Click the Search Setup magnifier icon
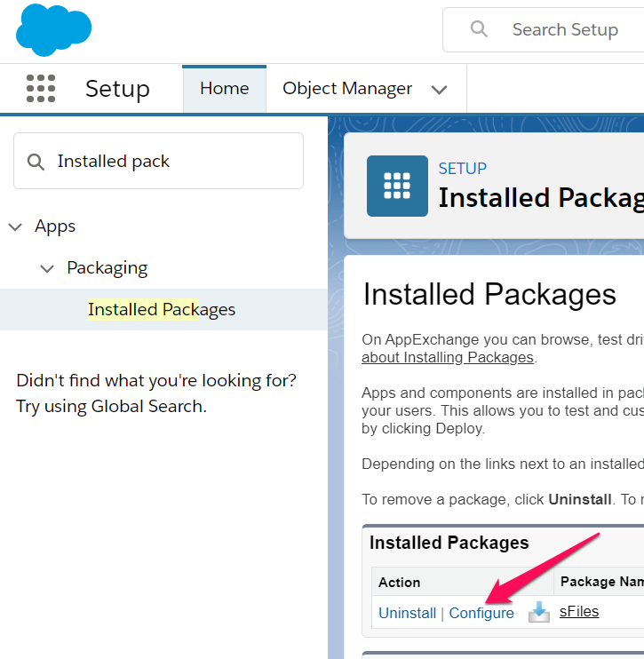Image resolution: width=644 pixels, height=659 pixels. pyautogui.click(x=479, y=29)
